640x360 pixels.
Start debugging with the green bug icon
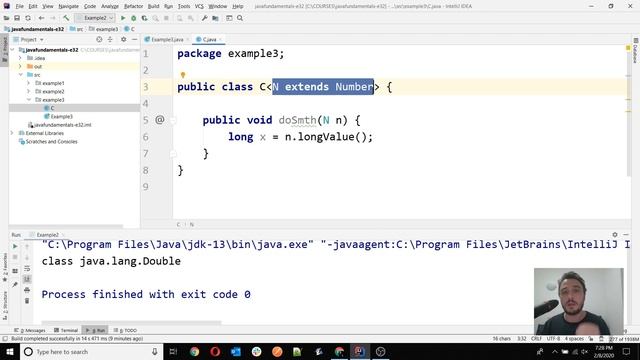[x=133, y=18]
